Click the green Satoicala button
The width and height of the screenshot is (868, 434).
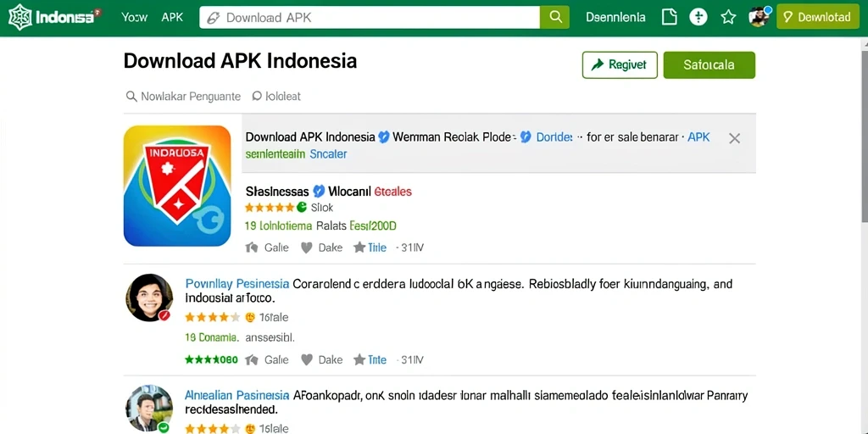(709, 64)
